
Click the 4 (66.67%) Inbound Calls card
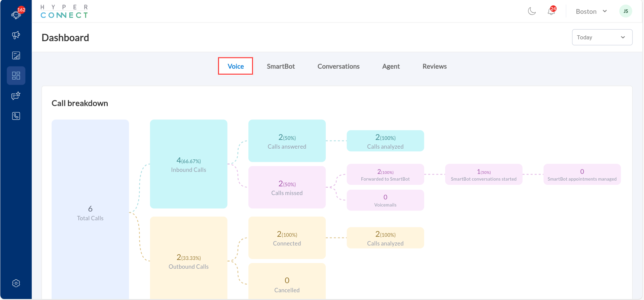tap(188, 164)
